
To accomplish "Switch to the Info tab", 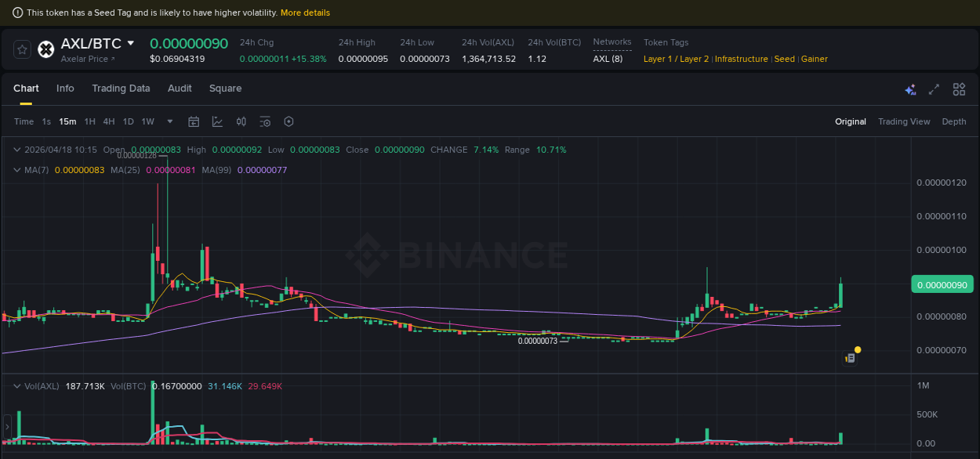I will coord(65,89).
